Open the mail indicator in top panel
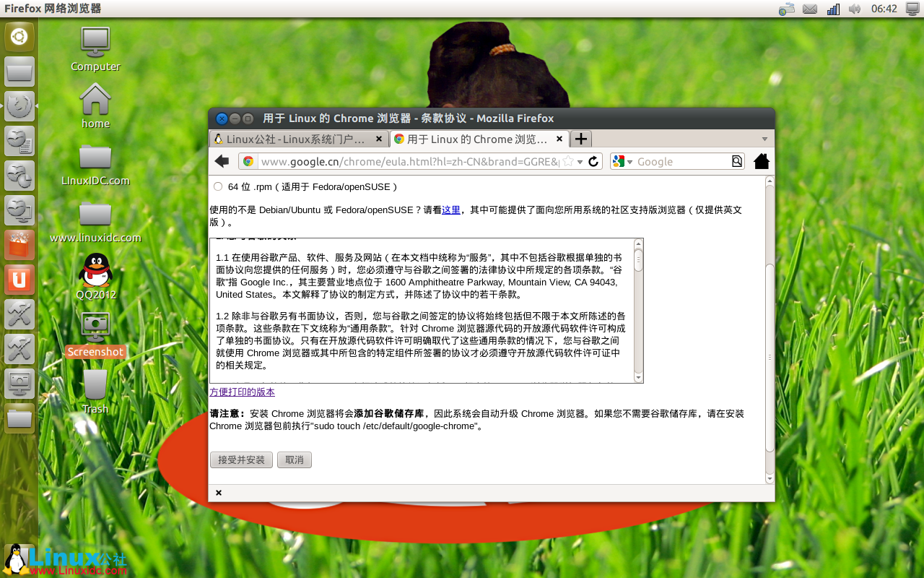 810,9
